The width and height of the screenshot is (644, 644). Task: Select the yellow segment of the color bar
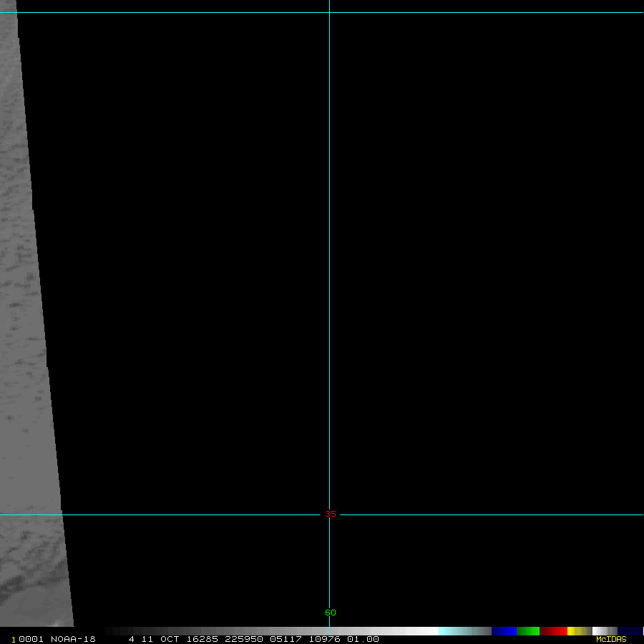point(575,631)
